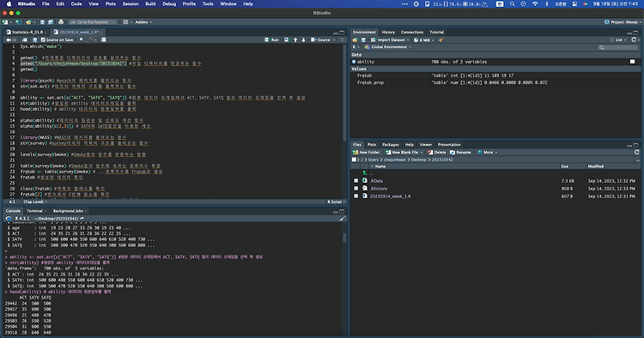
Task: Click the Rename button in Files pane
Action: [460, 152]
